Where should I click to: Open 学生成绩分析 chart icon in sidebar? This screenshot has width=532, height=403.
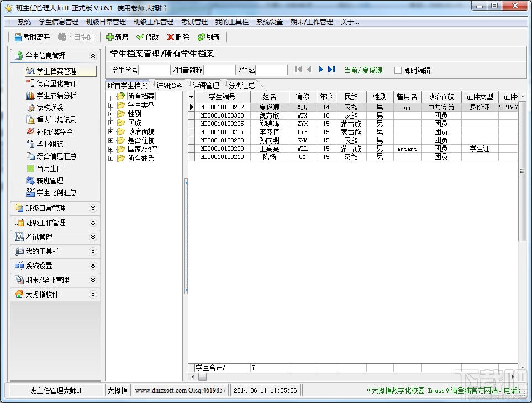[30, 96]
